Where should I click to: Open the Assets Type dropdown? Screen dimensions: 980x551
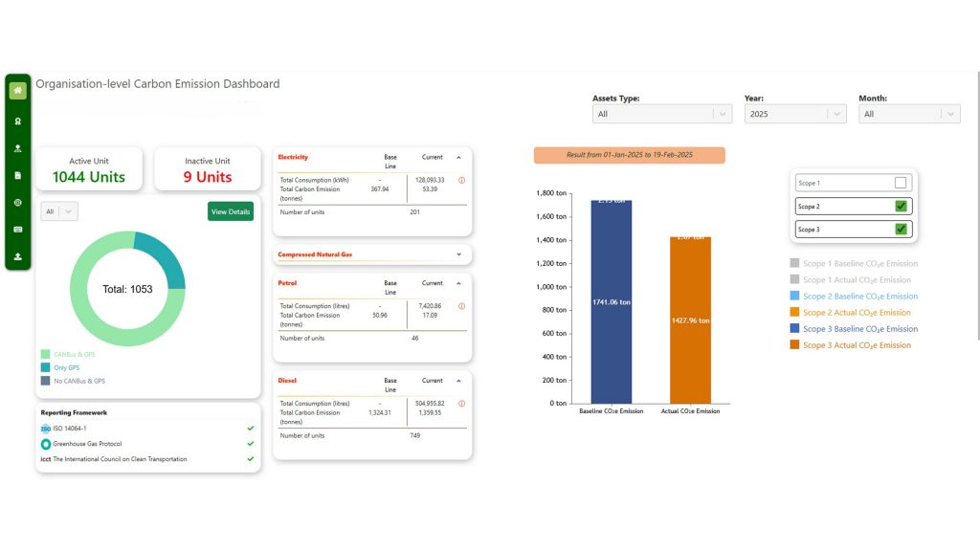coord(662,113)
